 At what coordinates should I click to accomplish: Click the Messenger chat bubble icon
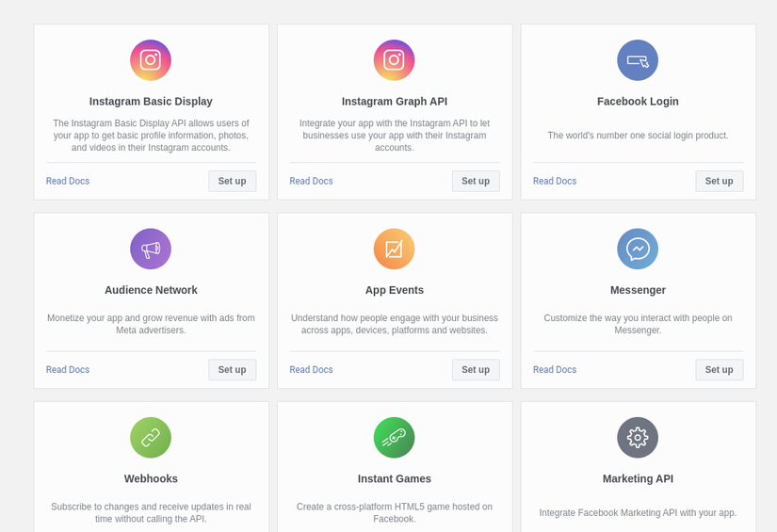coord(638,249)
